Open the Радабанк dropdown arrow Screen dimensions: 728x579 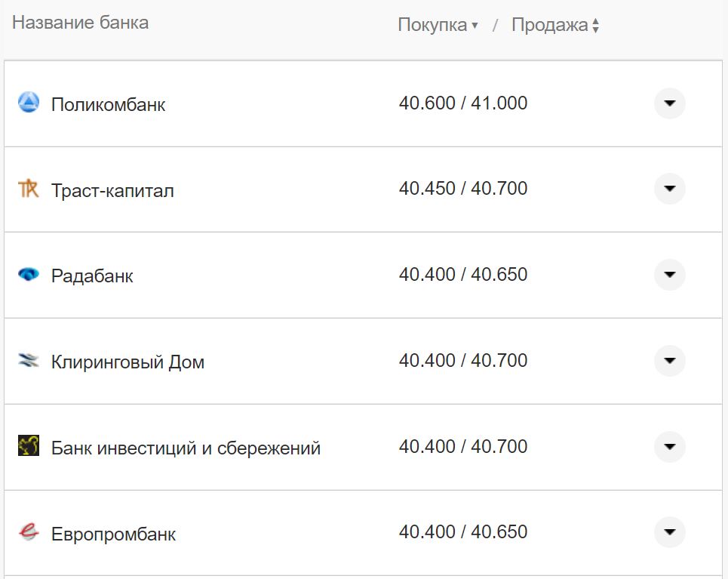click(x=669, y=275)
